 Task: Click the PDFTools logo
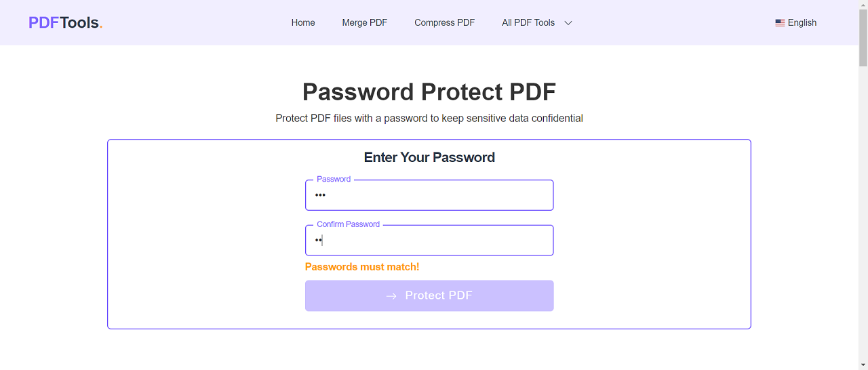coord(65,22)
